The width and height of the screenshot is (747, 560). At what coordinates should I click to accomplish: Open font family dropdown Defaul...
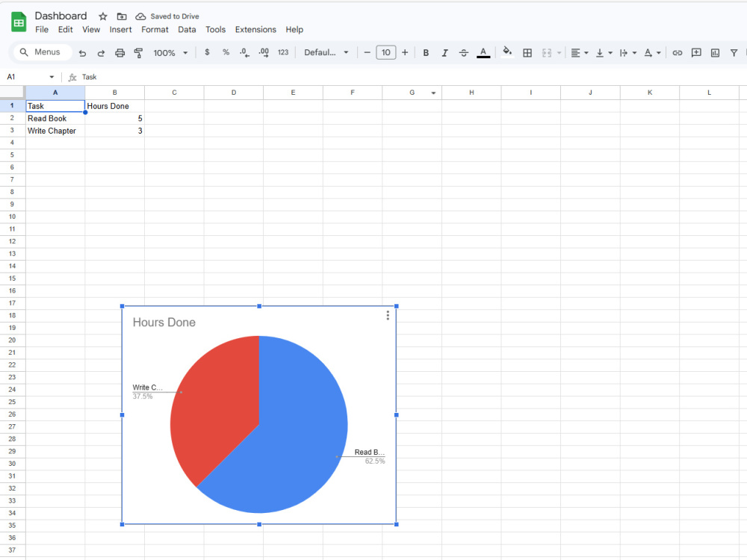(x=326, y=52)
